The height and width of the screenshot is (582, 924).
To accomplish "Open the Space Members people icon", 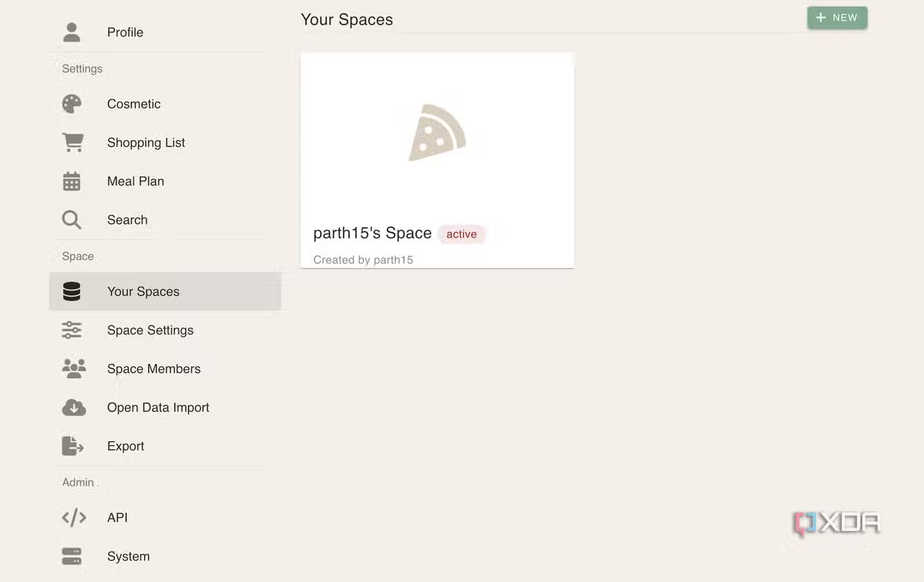I will click(x=74, y=369).
